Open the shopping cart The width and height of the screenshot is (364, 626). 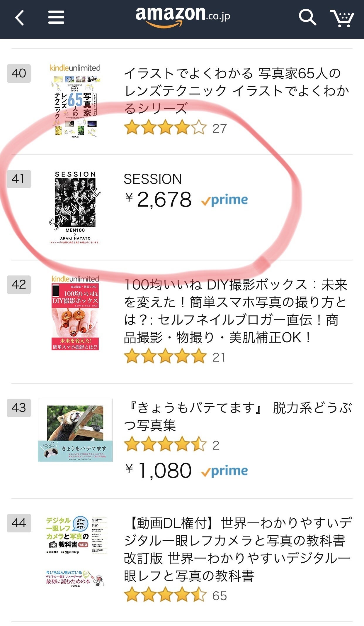(342, 18)
